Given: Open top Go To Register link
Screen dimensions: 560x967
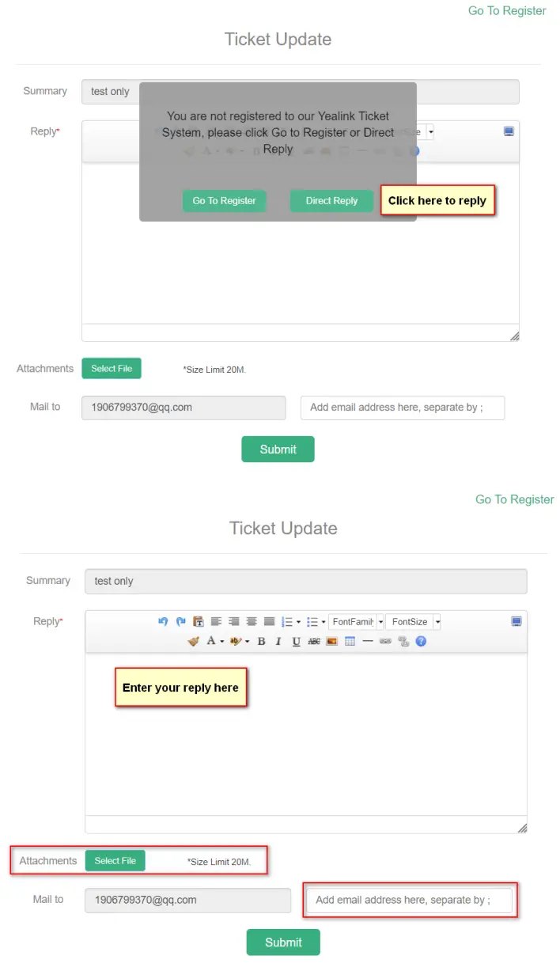Looking at the screenshot, I should 507,10.
